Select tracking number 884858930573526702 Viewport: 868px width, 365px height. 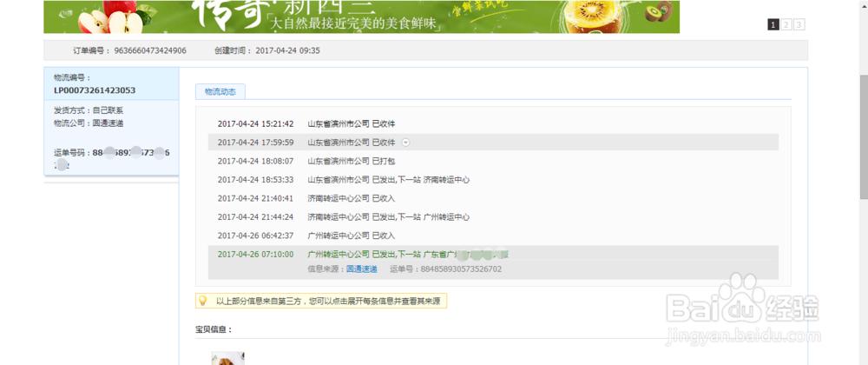tap(461, 269)
